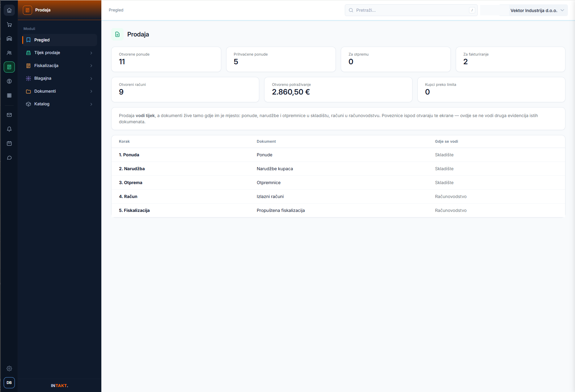Viewport: 575px width, 392px height.
Task: Open the Dokumenti menu item
Action: click(60, 91)
